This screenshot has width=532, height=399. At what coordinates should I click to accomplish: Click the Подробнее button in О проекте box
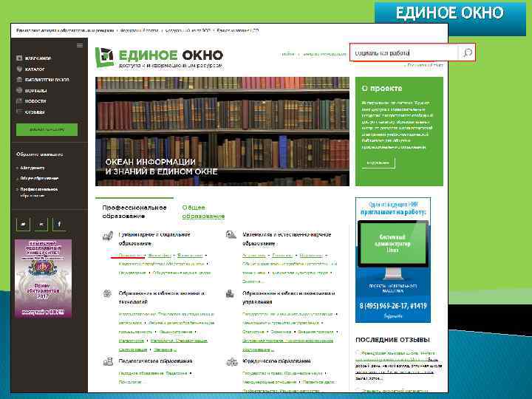pos(378,163)
